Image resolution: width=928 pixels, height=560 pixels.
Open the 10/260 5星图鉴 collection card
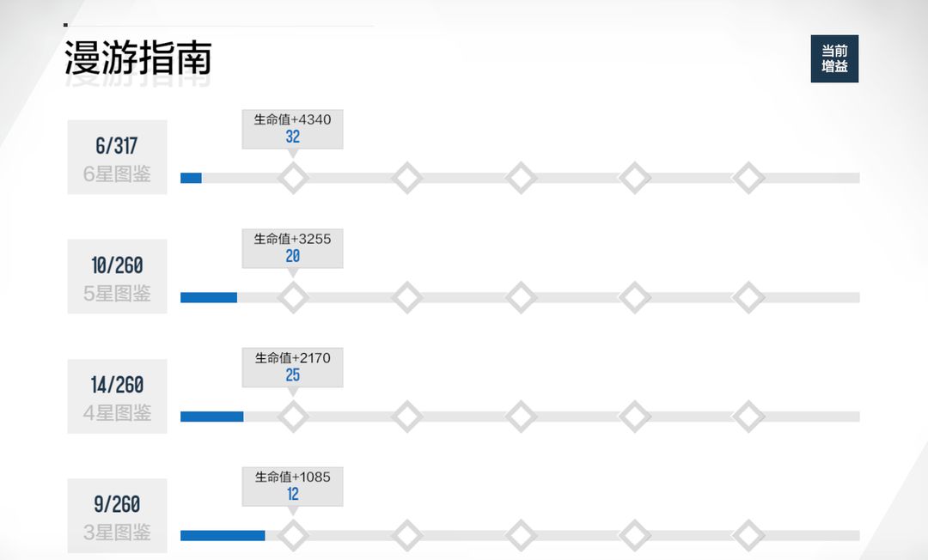(117, 277)
